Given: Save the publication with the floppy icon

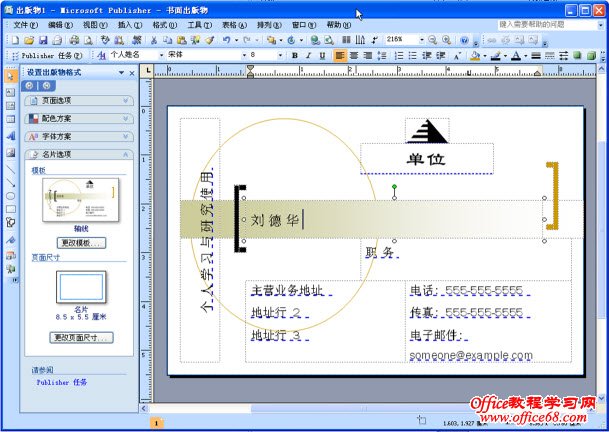Looking at the screenshot, I should coord(43,40).
